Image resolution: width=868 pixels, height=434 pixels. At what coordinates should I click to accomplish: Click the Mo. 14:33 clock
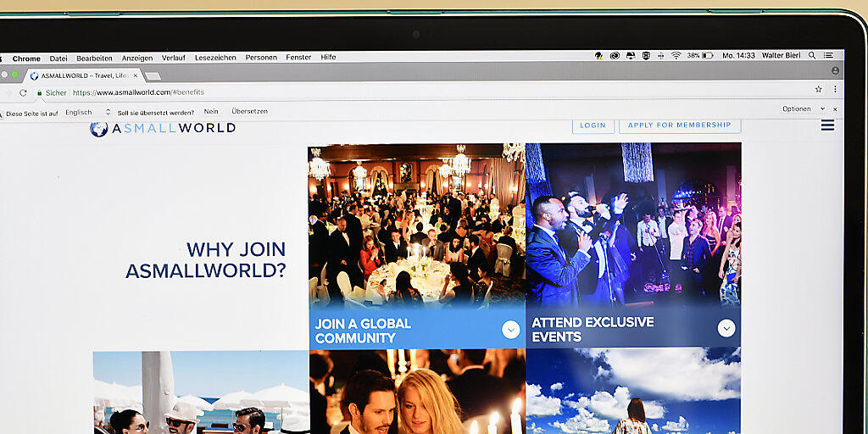pyautogui.click(x=738, y=55)
